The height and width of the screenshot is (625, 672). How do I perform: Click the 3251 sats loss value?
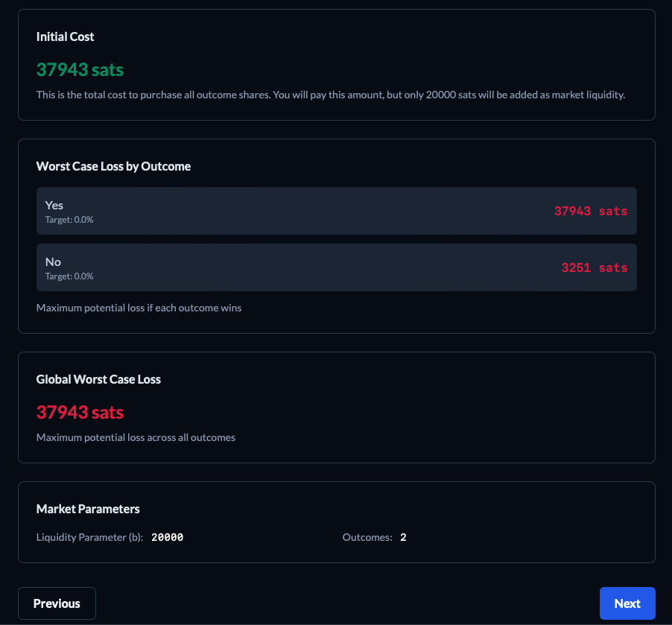point(595,267)
